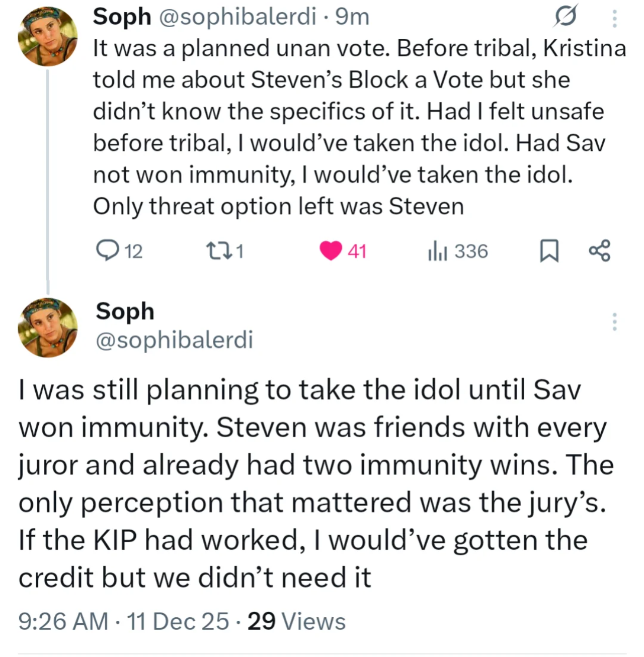Open Soph's profile picture on the first tweet
This screenshot has width=644, height=657.
click(48, 36)
